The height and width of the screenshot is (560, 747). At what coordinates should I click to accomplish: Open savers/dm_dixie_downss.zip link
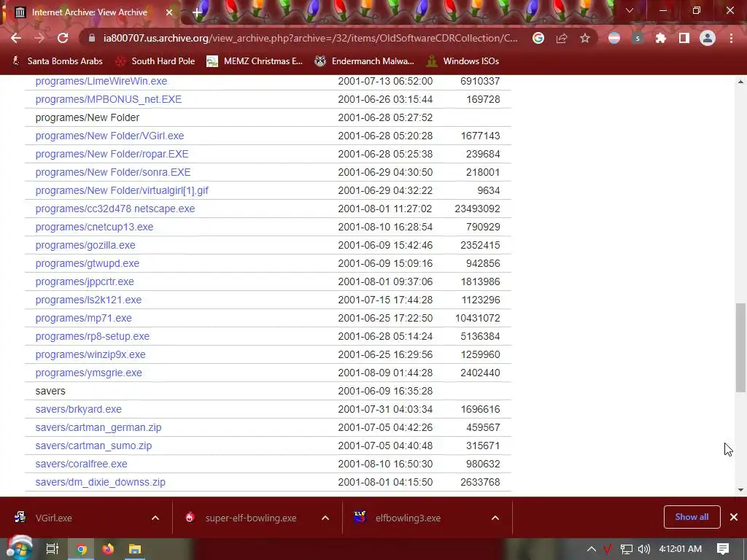(100, 482)
